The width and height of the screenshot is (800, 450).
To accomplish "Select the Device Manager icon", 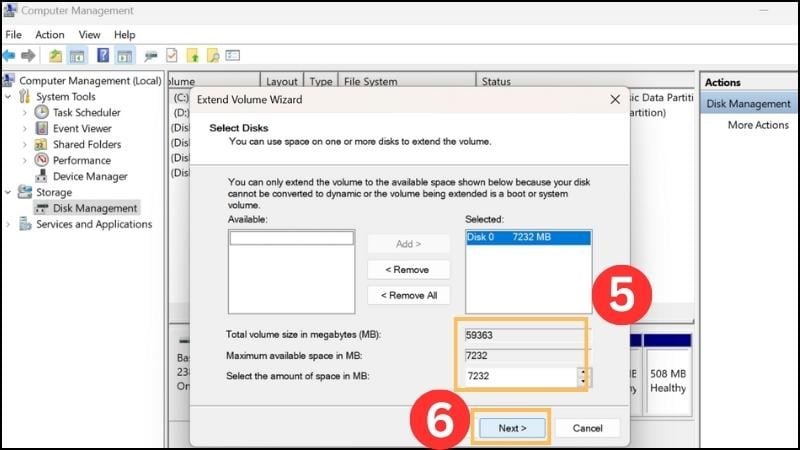I will pos(42,177).
